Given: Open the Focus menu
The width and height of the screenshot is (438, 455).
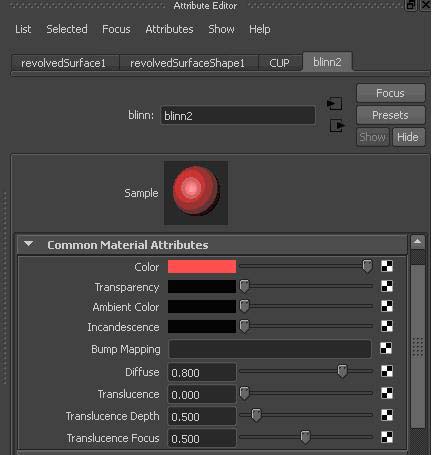Looking at the screenshot, I should point(116,29).
